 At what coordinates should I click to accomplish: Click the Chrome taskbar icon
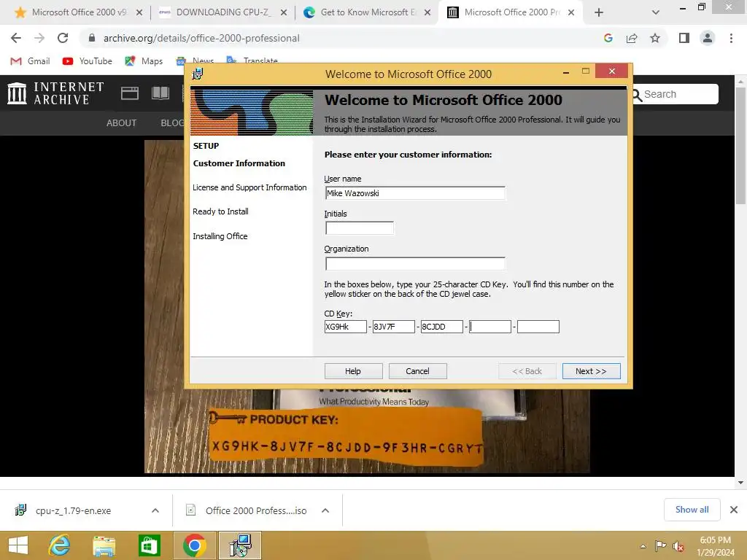point(194,545)
